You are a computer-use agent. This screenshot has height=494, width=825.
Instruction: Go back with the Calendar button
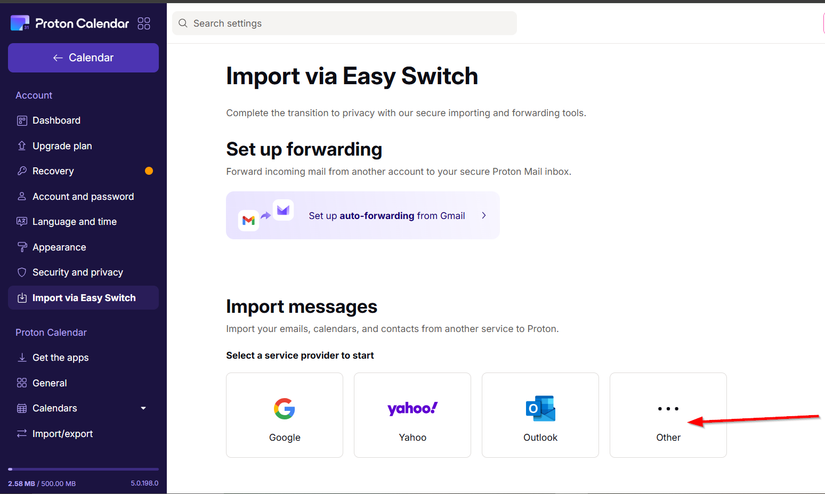[x=83, y=58]
